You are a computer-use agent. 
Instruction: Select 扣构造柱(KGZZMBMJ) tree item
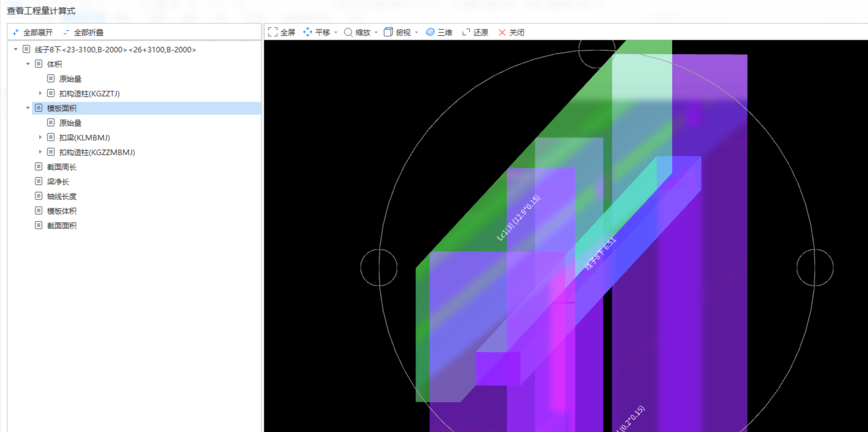pyautogui.click(x=97, y=152)
